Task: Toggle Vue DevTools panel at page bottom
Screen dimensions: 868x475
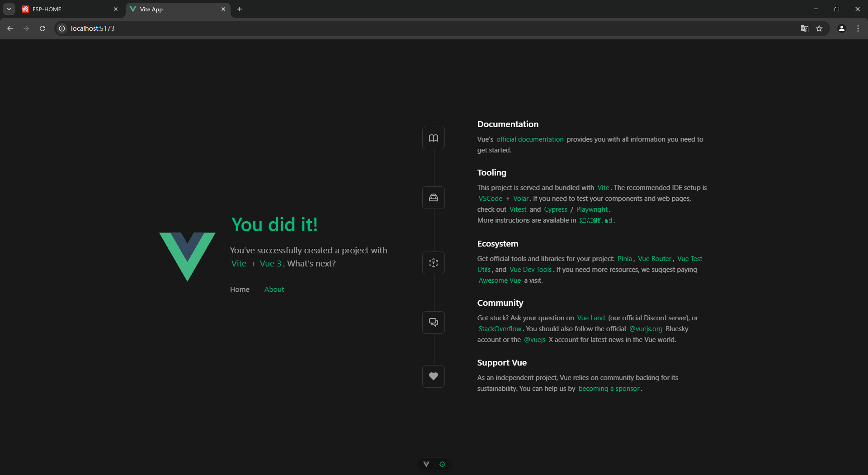Action: pos(426,464)
